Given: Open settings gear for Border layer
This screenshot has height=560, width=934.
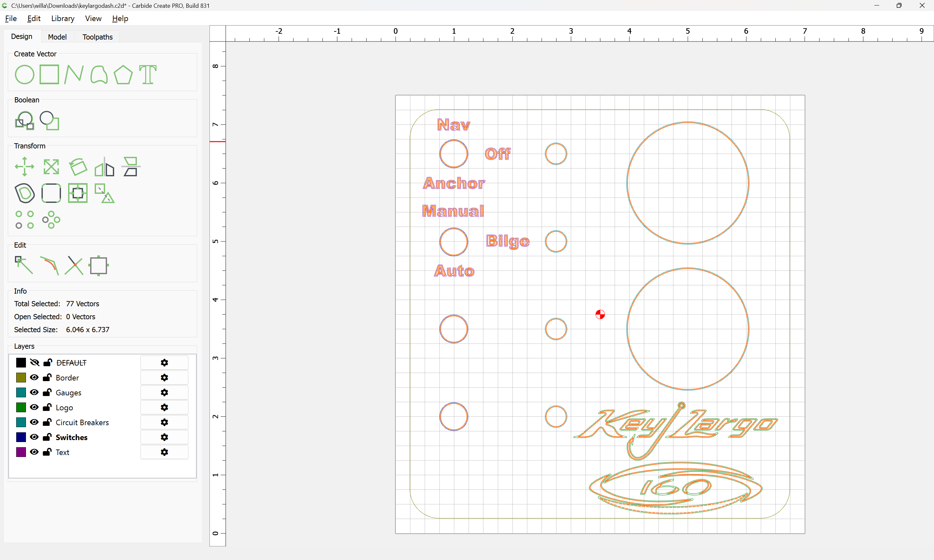Looking at the screenshot, I should [164, 377].
